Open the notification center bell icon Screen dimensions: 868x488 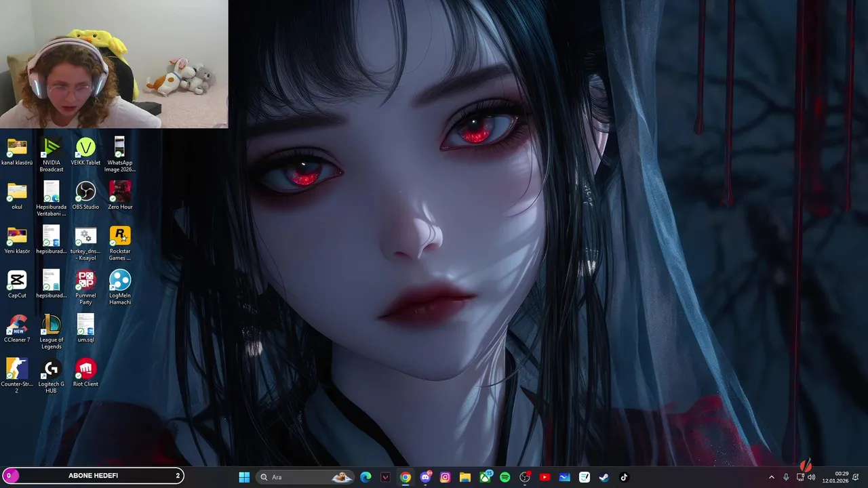coord(856,477)
